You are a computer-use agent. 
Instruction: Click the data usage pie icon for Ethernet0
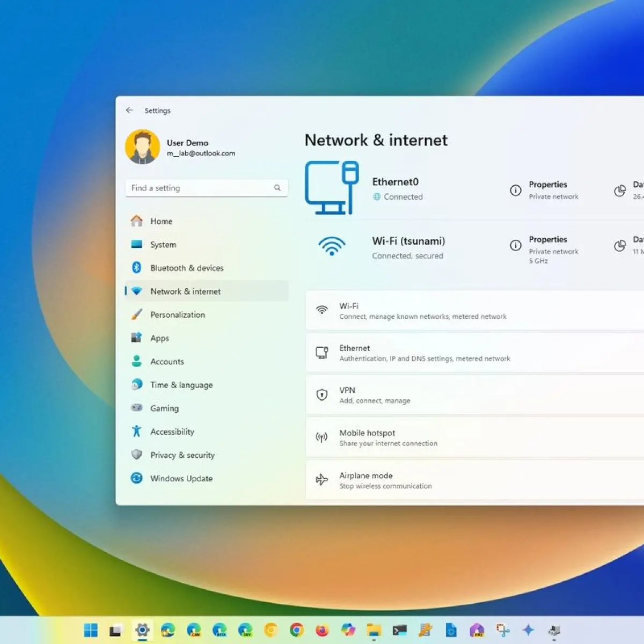[620, 191]
